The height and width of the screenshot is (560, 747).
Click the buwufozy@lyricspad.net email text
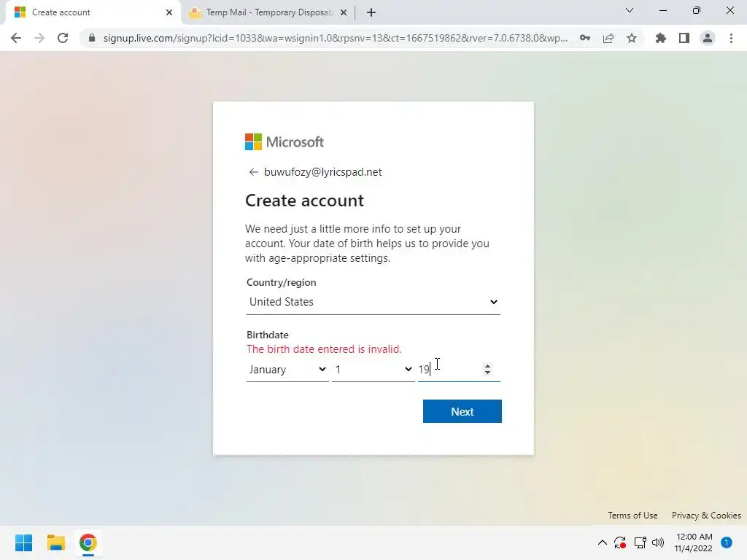click(x=323, y=172)
